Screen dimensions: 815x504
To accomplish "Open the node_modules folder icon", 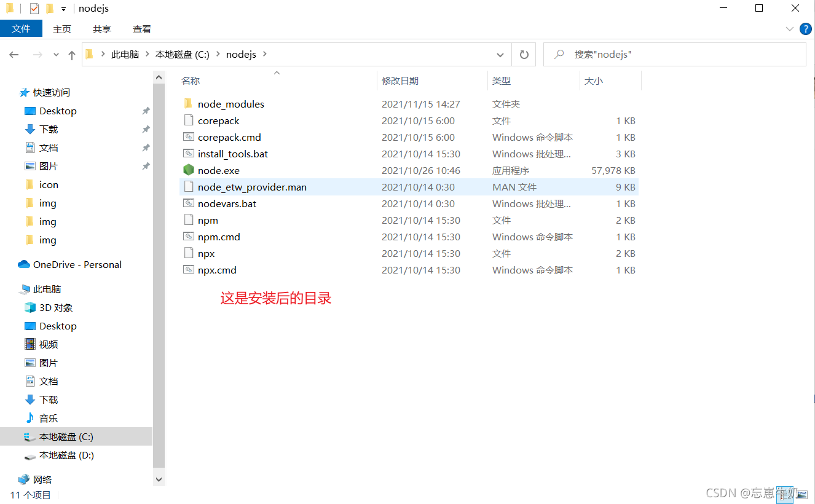I will pyautogui.click(x=188, y=104).
